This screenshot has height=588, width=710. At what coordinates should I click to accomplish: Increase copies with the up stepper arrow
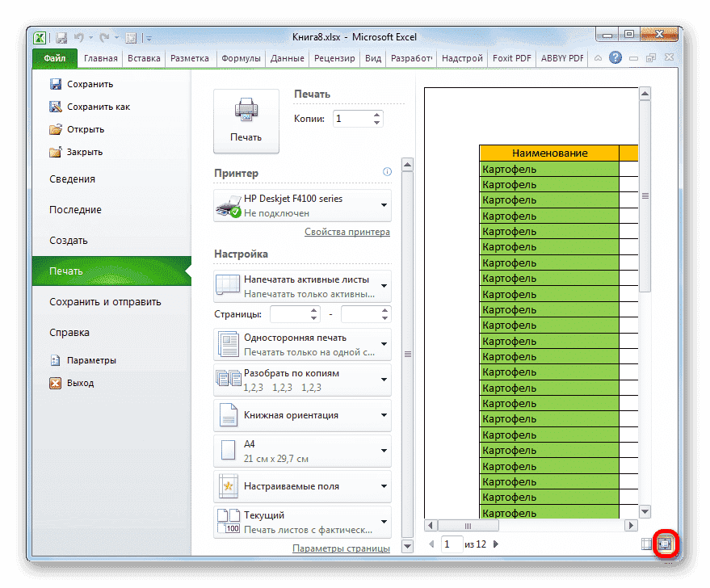click(377, 114)
